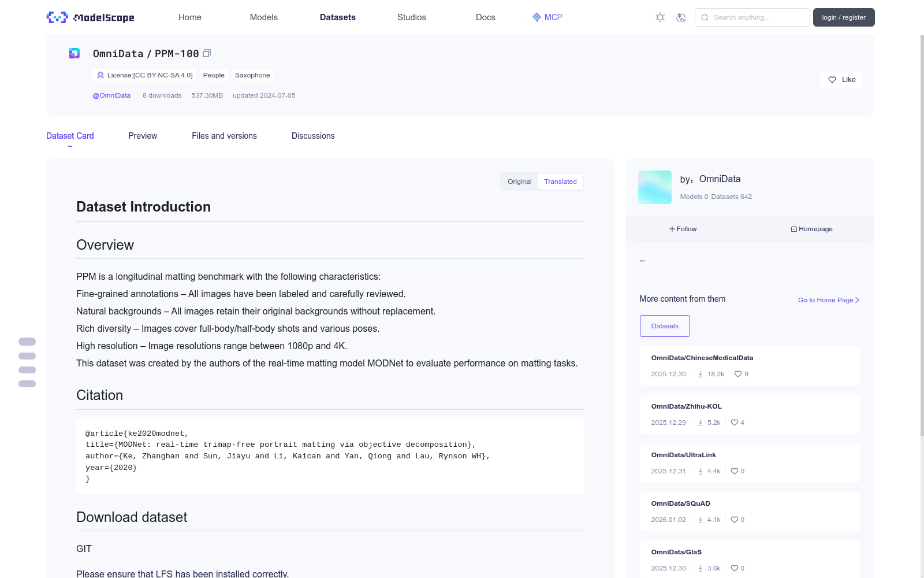Screen dimensions: 924x578
Task: Click the UltraLink likes heart icon
Action: (735, 471)
